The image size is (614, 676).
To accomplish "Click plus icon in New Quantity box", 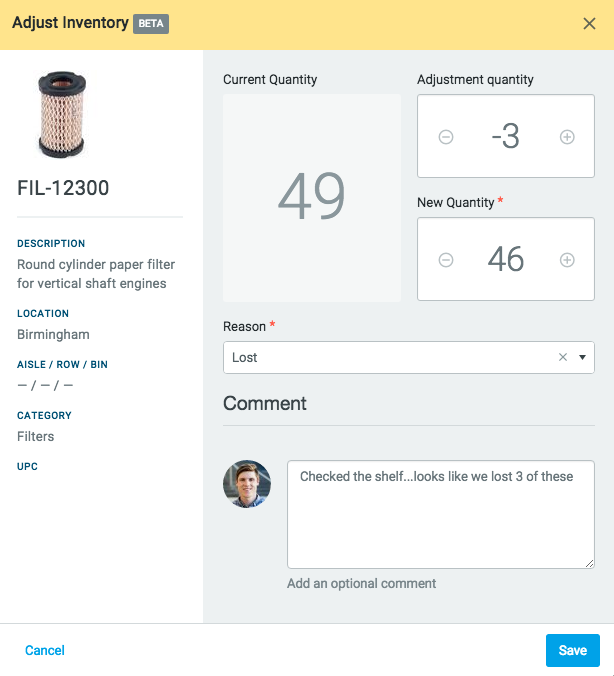I will click(567, 260).
